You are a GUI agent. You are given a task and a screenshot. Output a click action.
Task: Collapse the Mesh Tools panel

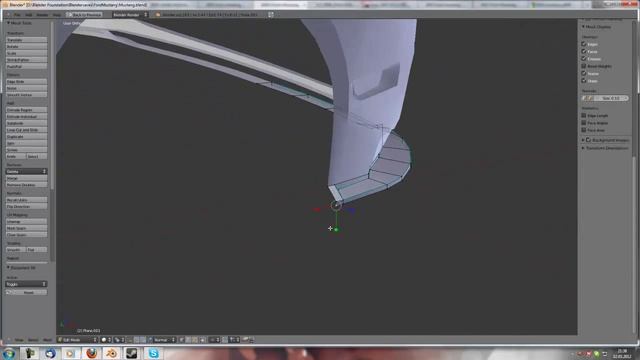pos(8,23)
